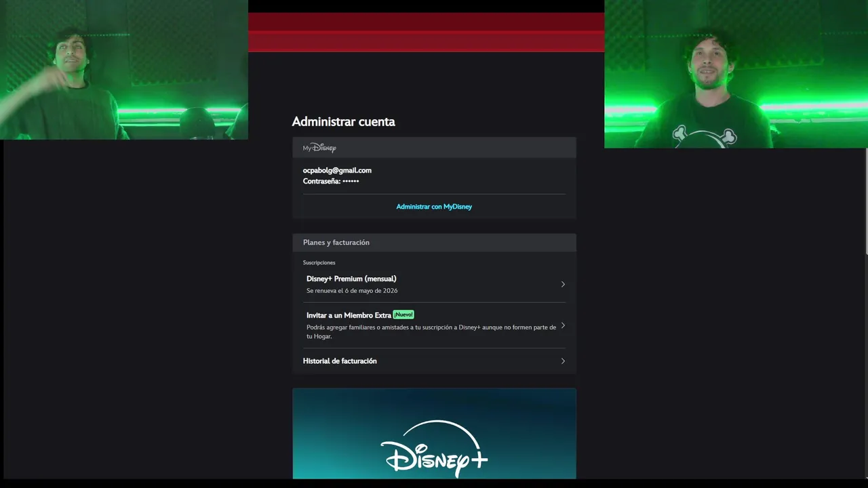Click the ¡Nuevo! badge
This screenshot has height=488, width=868.
coord(403,314)
